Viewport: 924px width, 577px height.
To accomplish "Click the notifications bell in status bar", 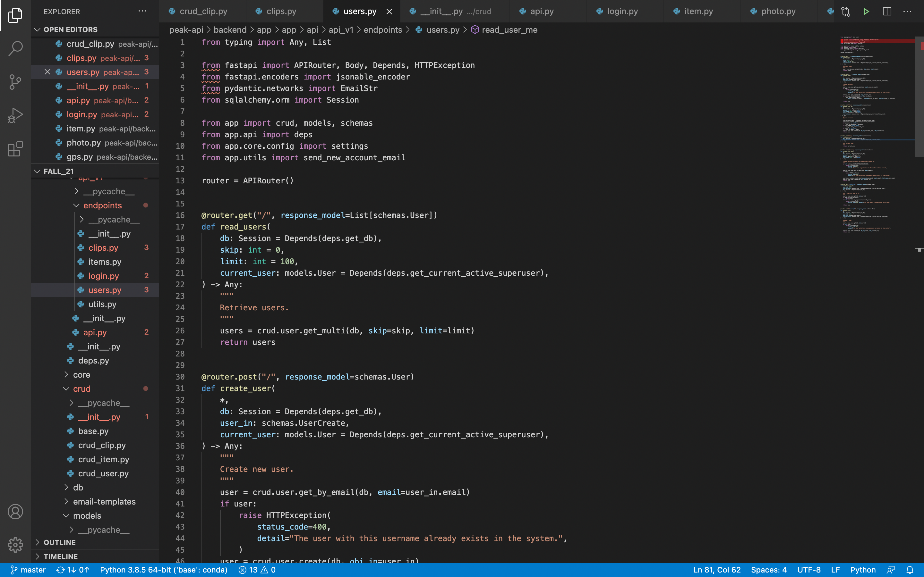I will click(x=910, y=570).
